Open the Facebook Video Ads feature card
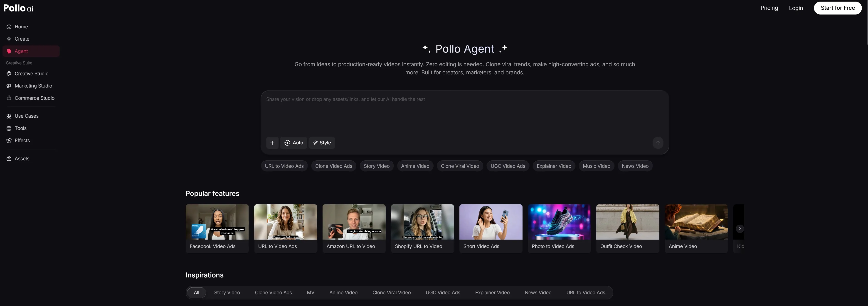This screenshot has height=306, width=868. (217, 228)
